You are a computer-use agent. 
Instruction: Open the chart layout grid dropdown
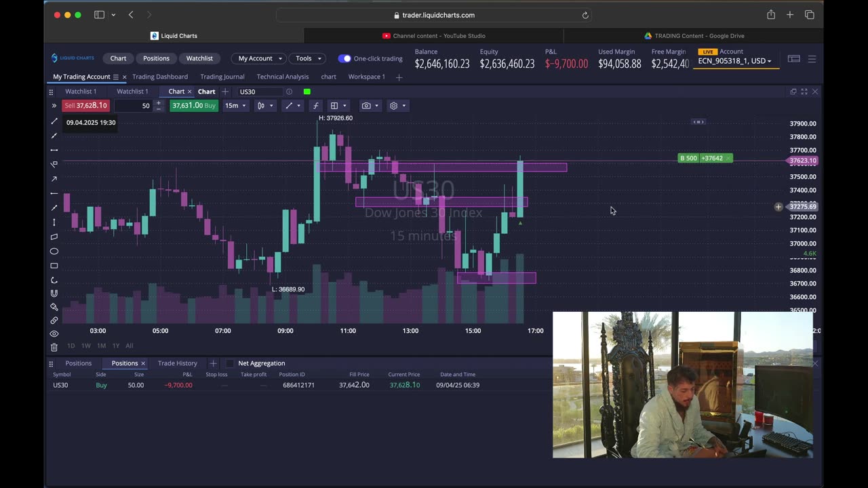click(x=338, y=106)
